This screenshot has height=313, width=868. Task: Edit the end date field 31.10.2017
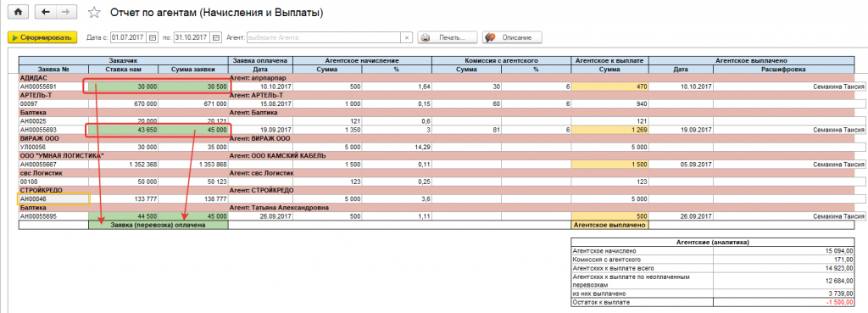point(192,37)
